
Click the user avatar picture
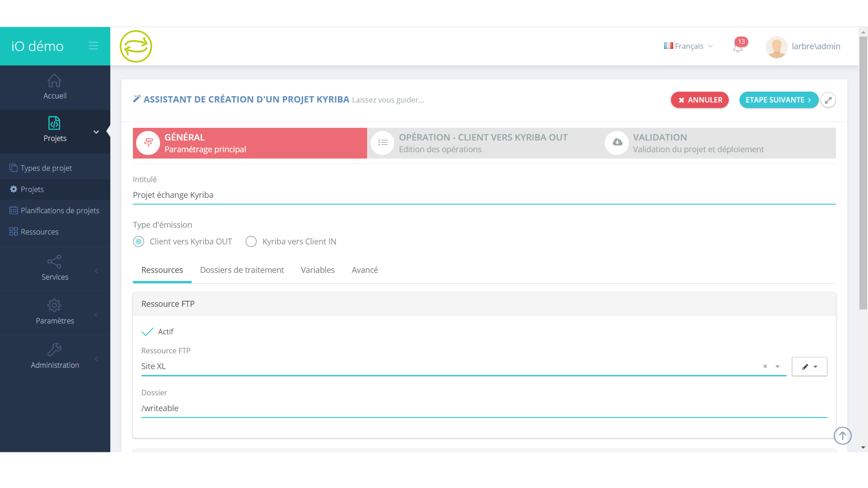[x=777, y=47]
